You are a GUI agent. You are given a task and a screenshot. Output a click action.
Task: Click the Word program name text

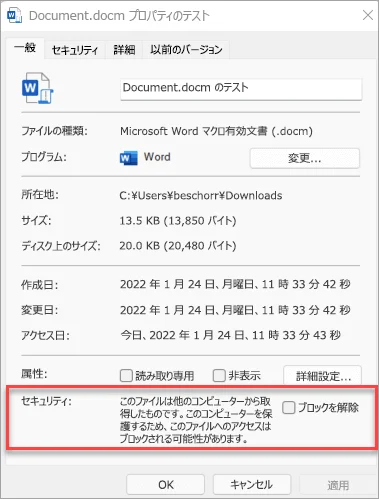tap(157, 157)
